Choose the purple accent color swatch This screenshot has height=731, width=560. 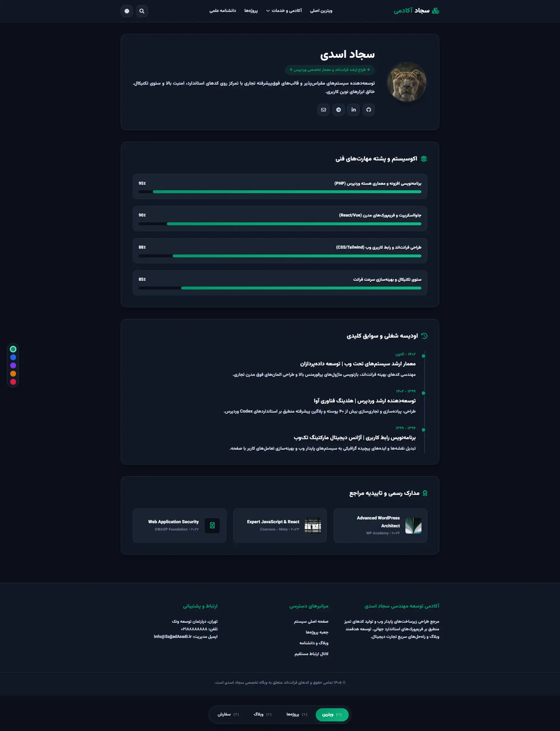13,365
